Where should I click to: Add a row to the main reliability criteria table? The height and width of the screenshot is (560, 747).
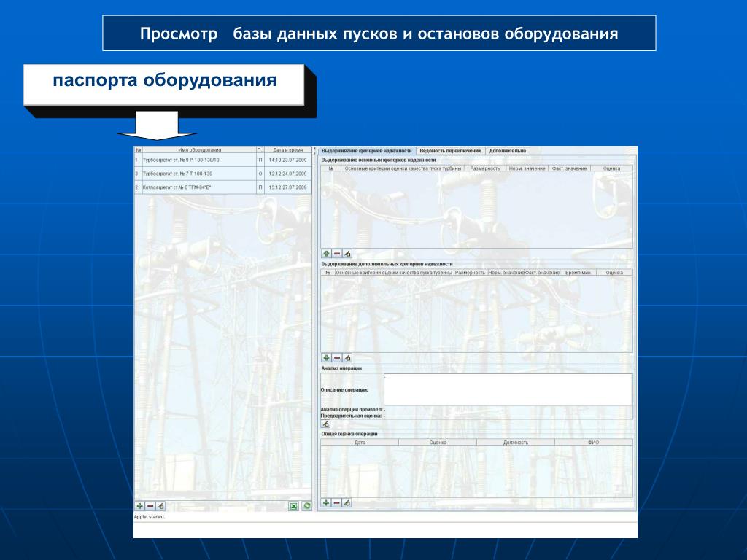coord(326,254)
